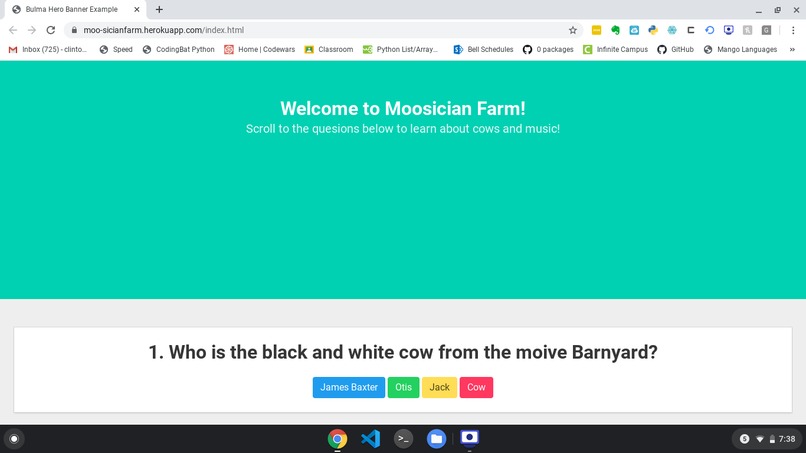This screenshot has height=453, width=806.
Task: Answer with the yellow Jack button
Action: [x=439, y=387]
